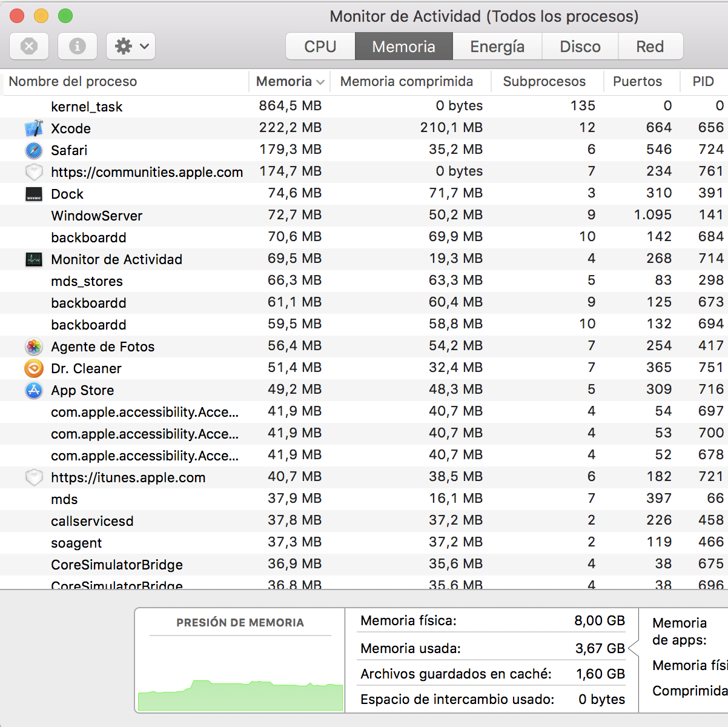Sort by Subprocesos column header

tap(544, 81)
